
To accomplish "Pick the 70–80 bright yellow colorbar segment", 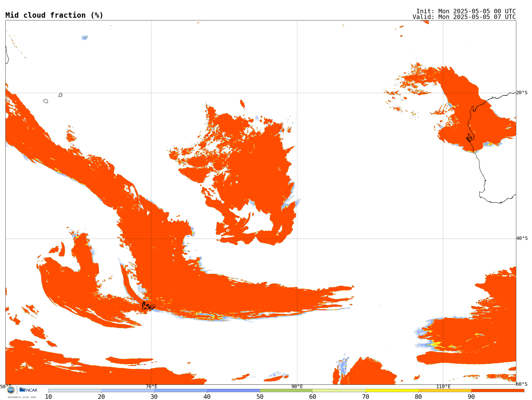I will point(392,391).
